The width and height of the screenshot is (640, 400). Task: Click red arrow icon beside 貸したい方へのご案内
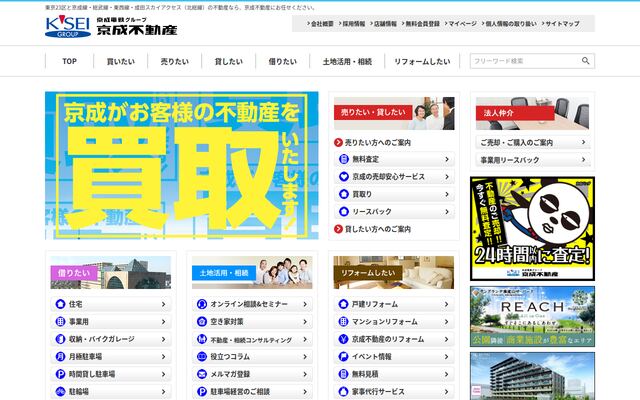point(338,229)
